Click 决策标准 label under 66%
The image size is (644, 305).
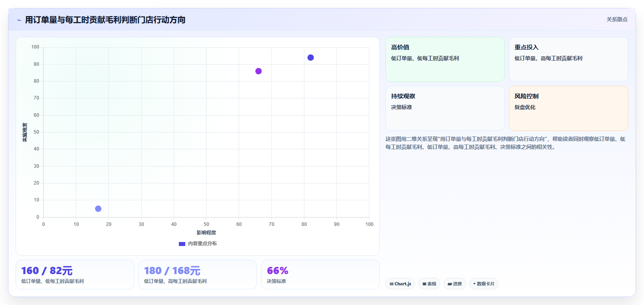tap(276, 281)
